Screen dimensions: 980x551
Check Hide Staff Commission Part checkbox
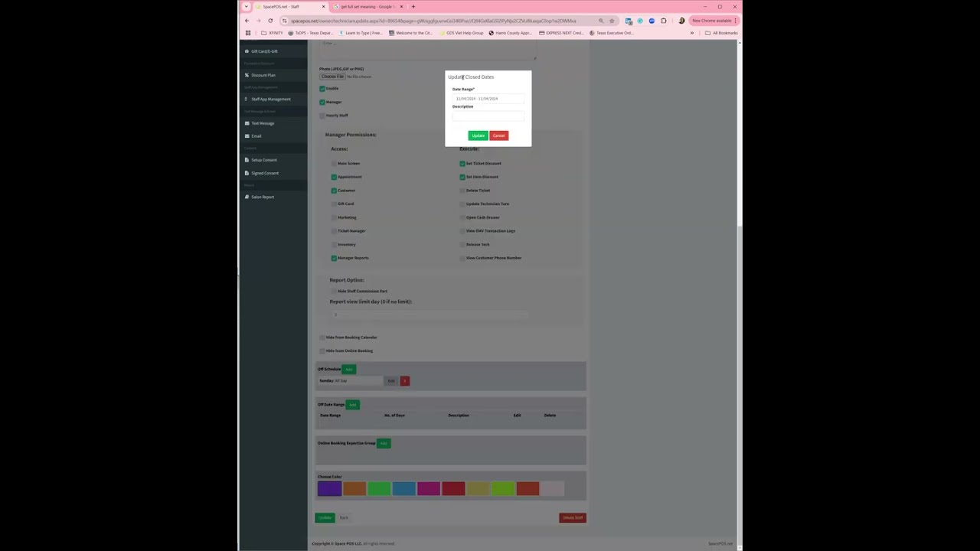point(334,292)
